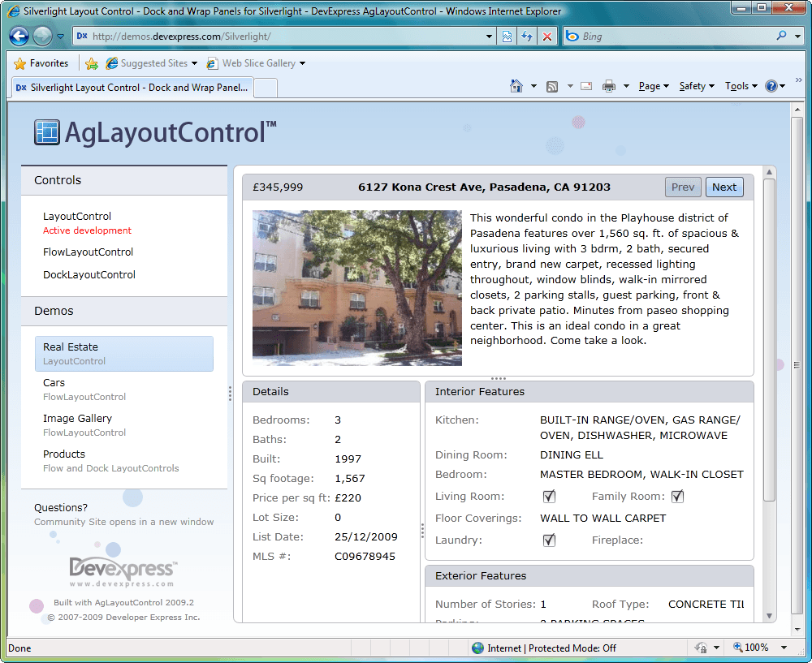The width and height of the screenshot is (812, 663).
Task: Click the AgLayoutControl logo icon
Action: point(46,132)
